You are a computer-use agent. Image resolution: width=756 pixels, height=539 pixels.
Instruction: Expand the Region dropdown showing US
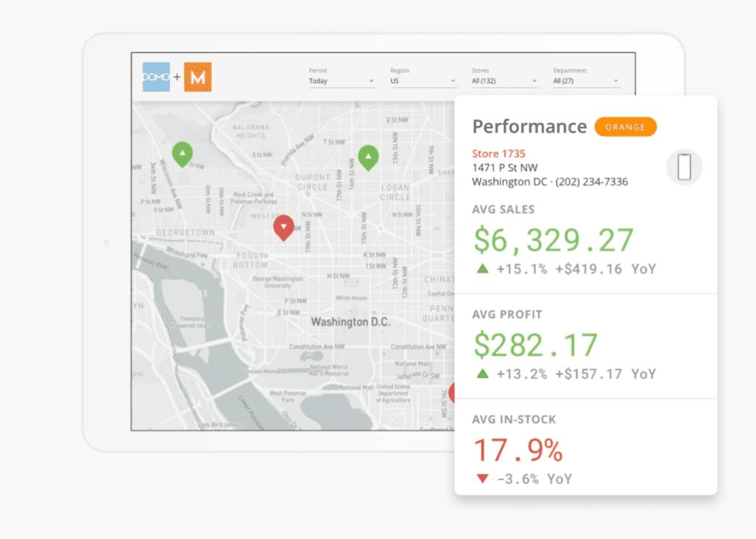coord(423,81)
